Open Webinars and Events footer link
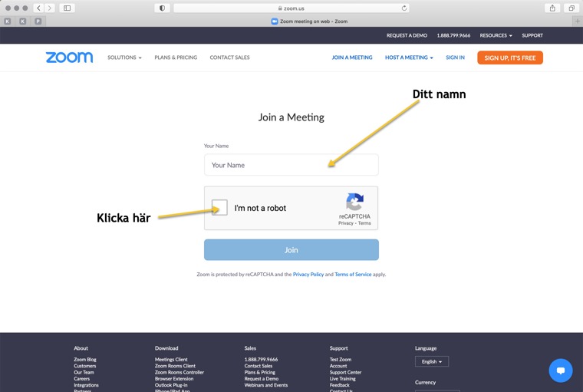 click(x=266, y=385)
